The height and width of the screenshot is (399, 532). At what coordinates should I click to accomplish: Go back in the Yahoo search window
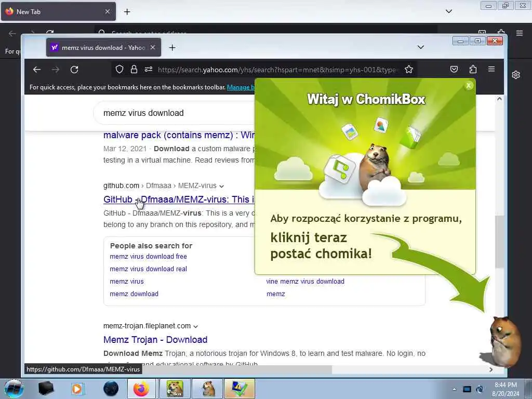(x=37, y=70)
